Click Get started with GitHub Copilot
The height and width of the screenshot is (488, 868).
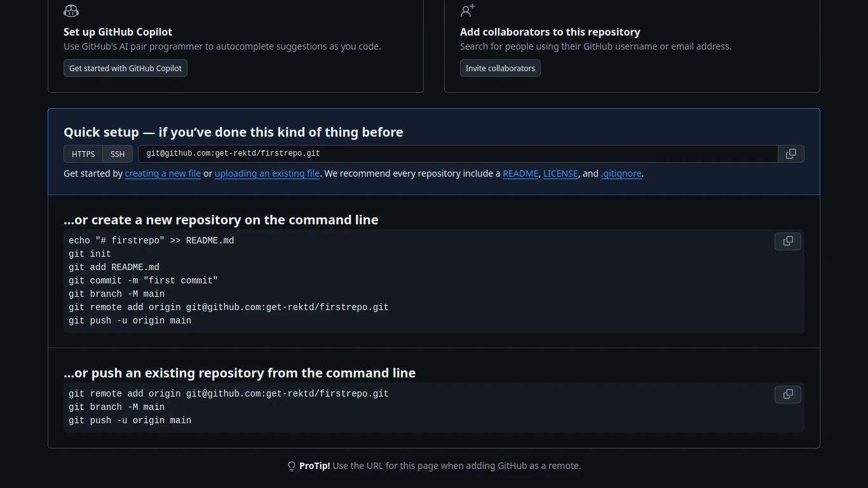[125, 68]
